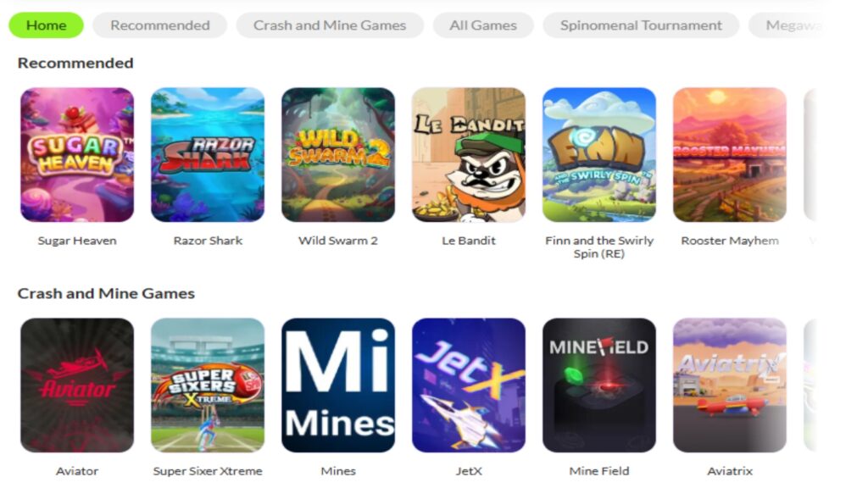Launch the Rooster Mayhem game icon
The image size is (868, 488).
(x=730, y=155)
